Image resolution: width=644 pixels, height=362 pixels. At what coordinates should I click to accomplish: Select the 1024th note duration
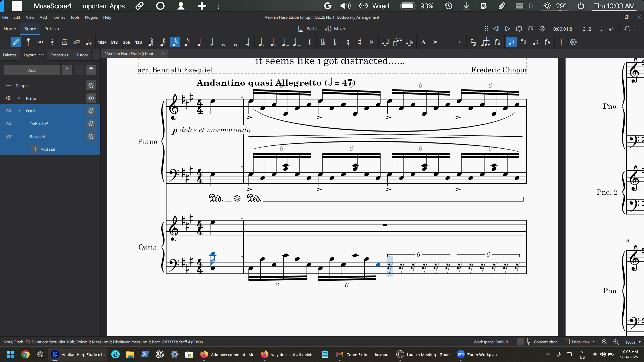coord(102,42)
